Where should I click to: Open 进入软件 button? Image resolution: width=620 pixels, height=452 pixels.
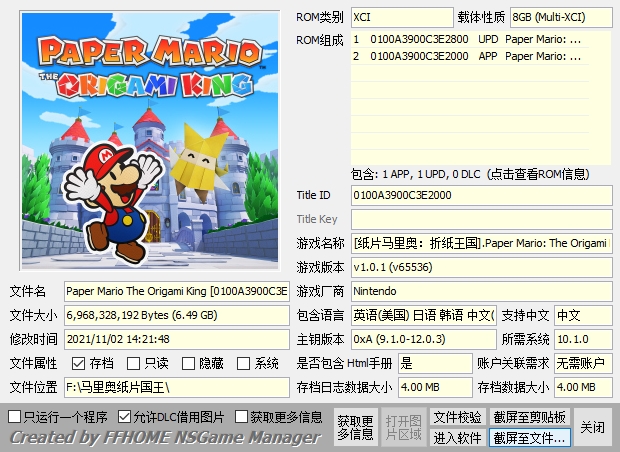point(457,438)
